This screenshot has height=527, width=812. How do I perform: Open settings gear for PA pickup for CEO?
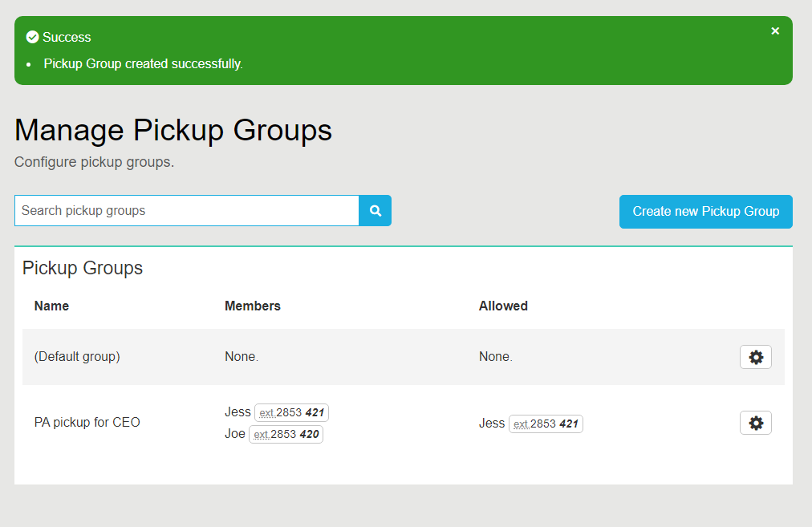(x=754, y=422)
